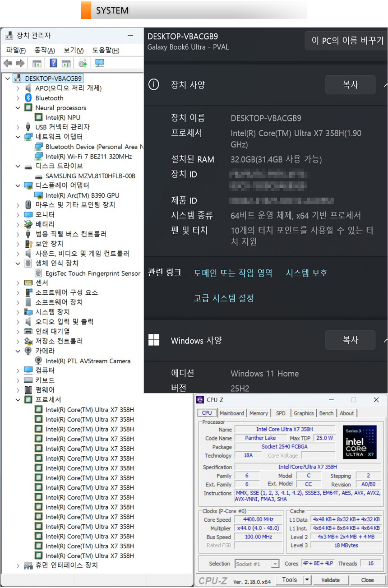Collapse the Neural processors category
Image resolution: width=388 pixels, height=588 pixels.
18,108
